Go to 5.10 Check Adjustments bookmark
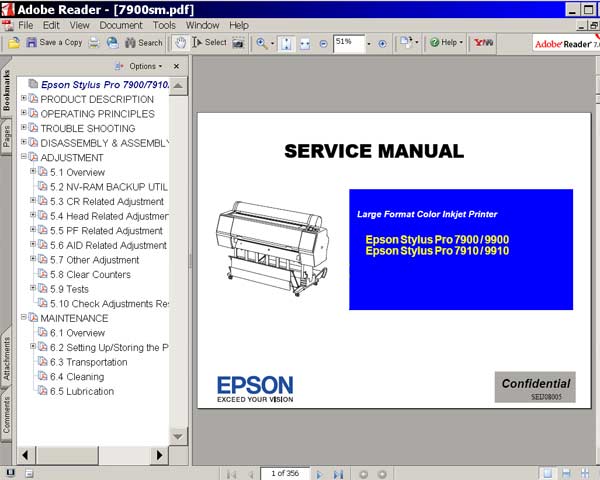600x480 pixels. (109, 304)
